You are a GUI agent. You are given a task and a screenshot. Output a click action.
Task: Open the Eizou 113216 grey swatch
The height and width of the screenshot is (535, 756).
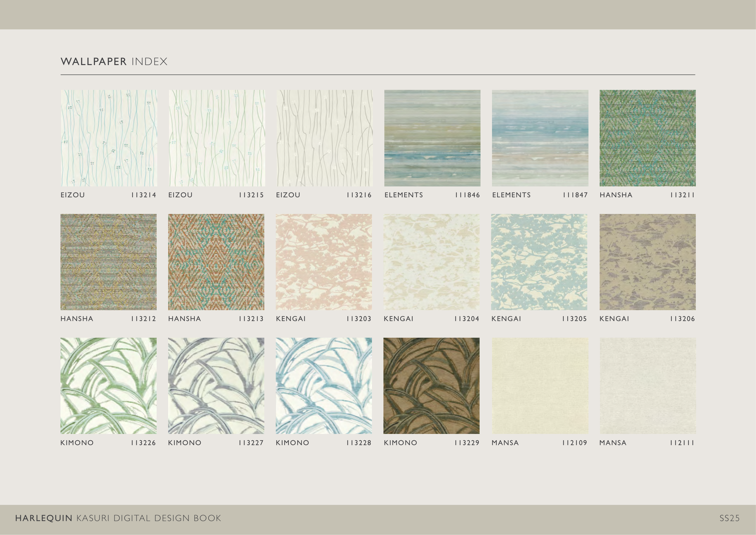(324, 138)
